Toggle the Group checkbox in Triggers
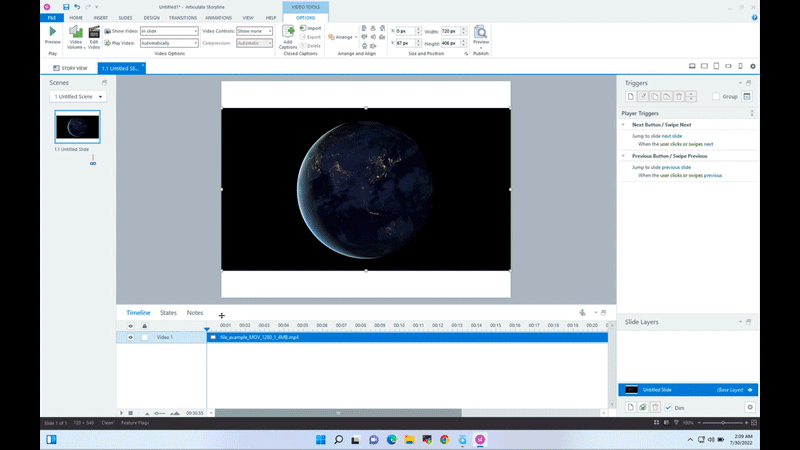This screenshot has height=450, width=800. point(716,97)
